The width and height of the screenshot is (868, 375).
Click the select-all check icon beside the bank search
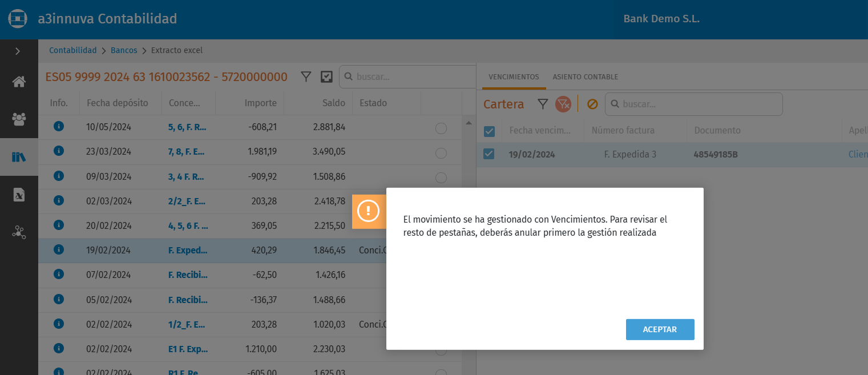(x=326, y=76)
